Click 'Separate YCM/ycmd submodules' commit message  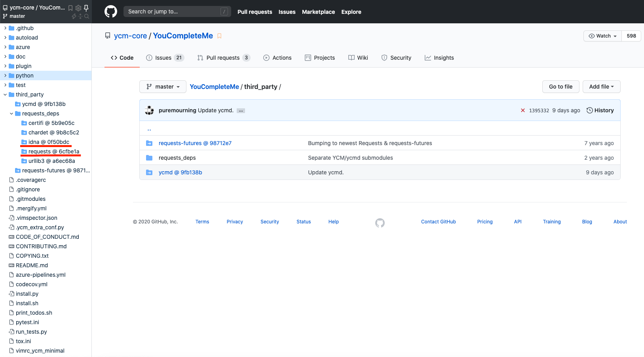351,158
